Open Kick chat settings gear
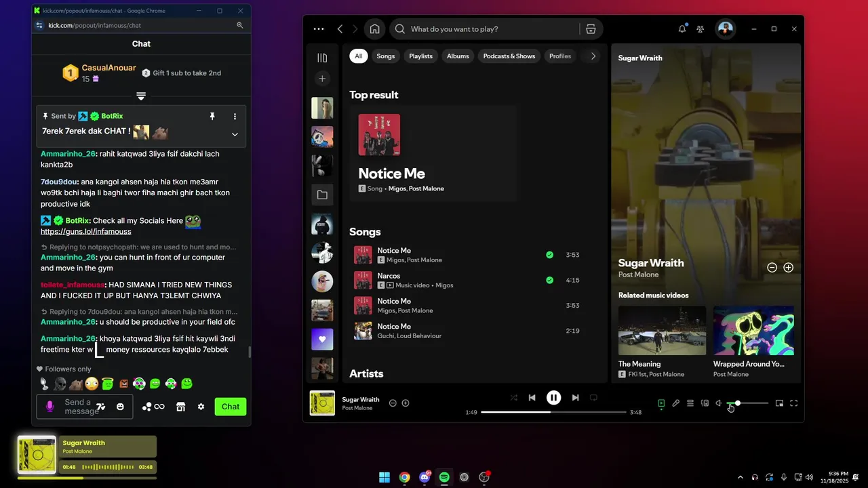 coord(201,407)
